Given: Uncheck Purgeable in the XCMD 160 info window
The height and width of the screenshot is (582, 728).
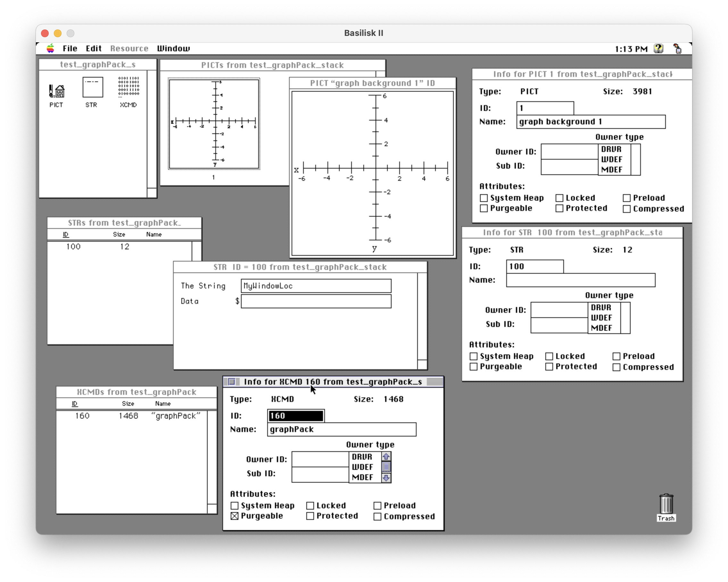Looking at the screenshot, I should pyautogui.click(x=235, y=516).
